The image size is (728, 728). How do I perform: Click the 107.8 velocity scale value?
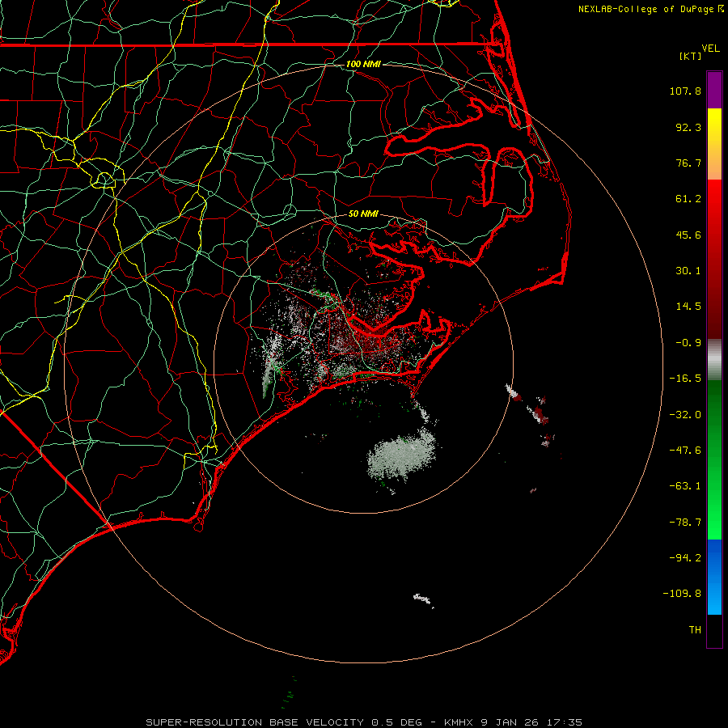click(685, 91)
